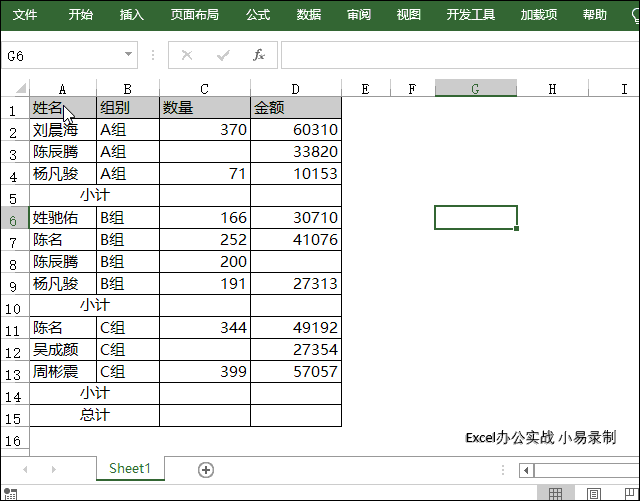Screen dimensions: 640x501
Task: Select the 小计 cell in row 5
Action: 94,196
